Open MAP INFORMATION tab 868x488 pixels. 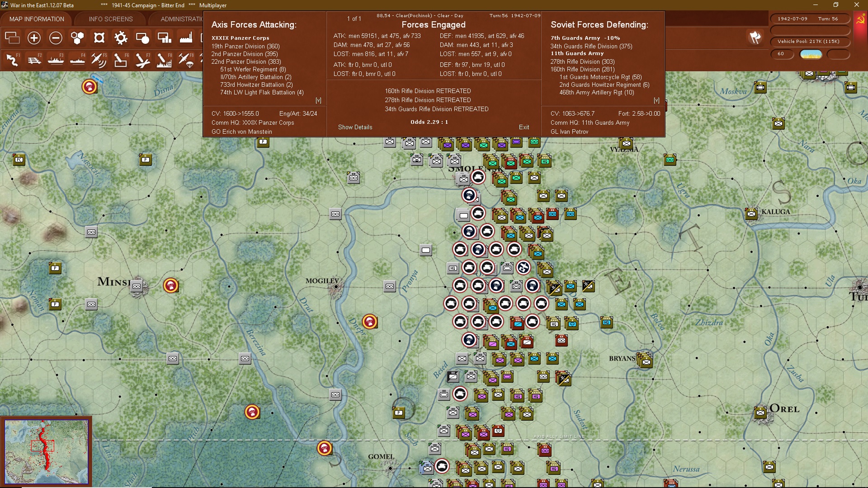[37, 19]
